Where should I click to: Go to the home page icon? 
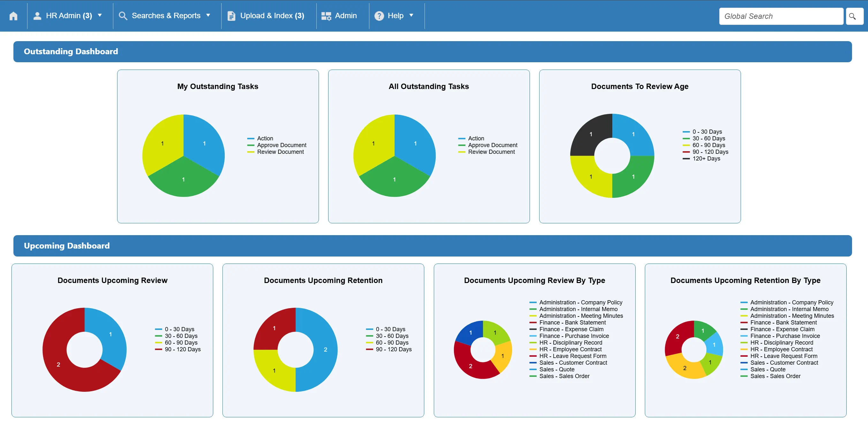click(x=13, y=16)
